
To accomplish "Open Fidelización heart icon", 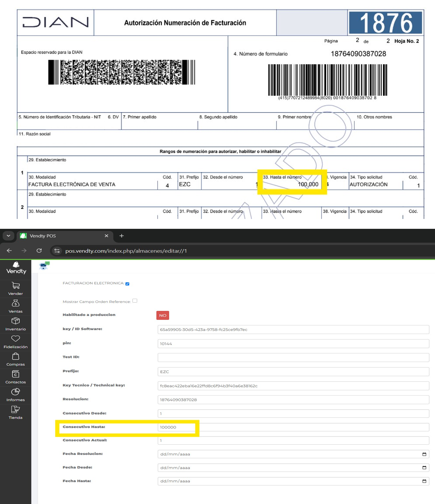I will point(16,339).
